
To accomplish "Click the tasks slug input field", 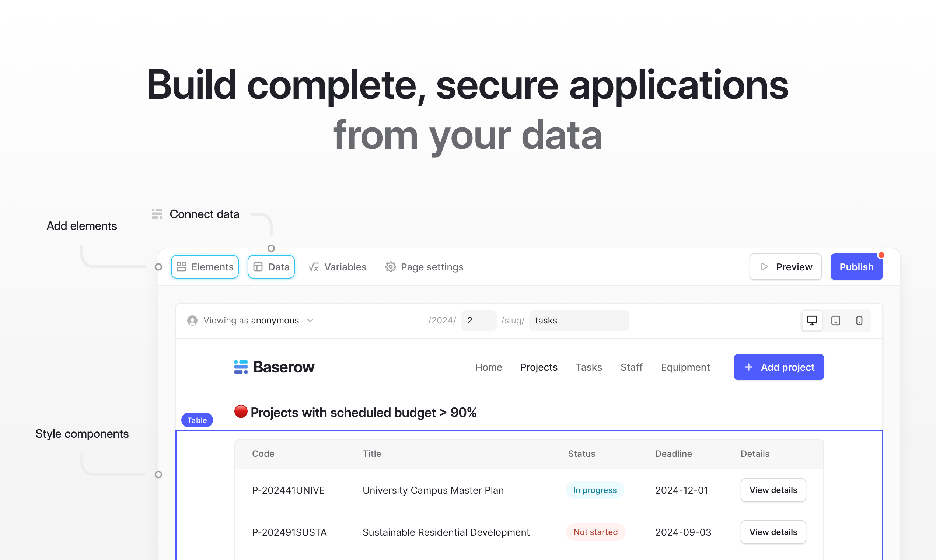I will click(x=579, y=320).
